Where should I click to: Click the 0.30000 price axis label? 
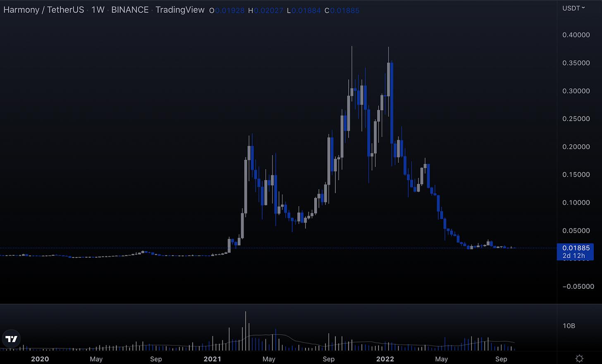[x=576, y=91]
